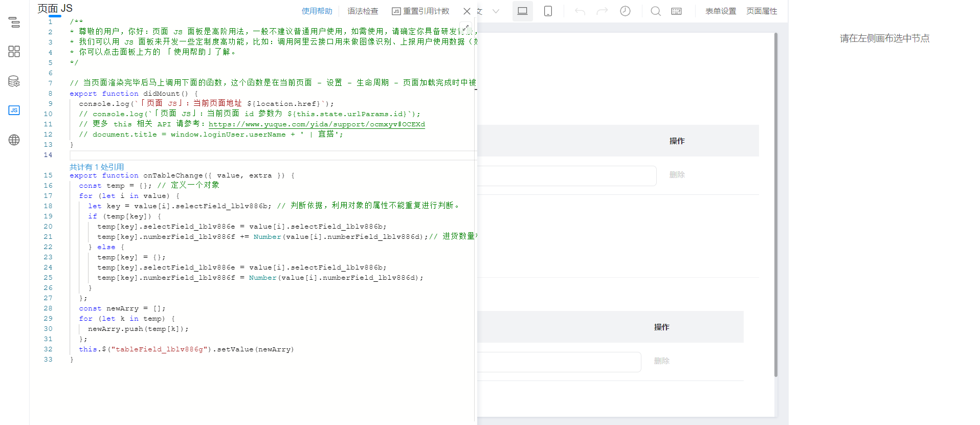Click the 共计有 1 处引用 reference link
The height and width of the screenshot is (425, 980).
pyautogui.click(x=97, y=167)
